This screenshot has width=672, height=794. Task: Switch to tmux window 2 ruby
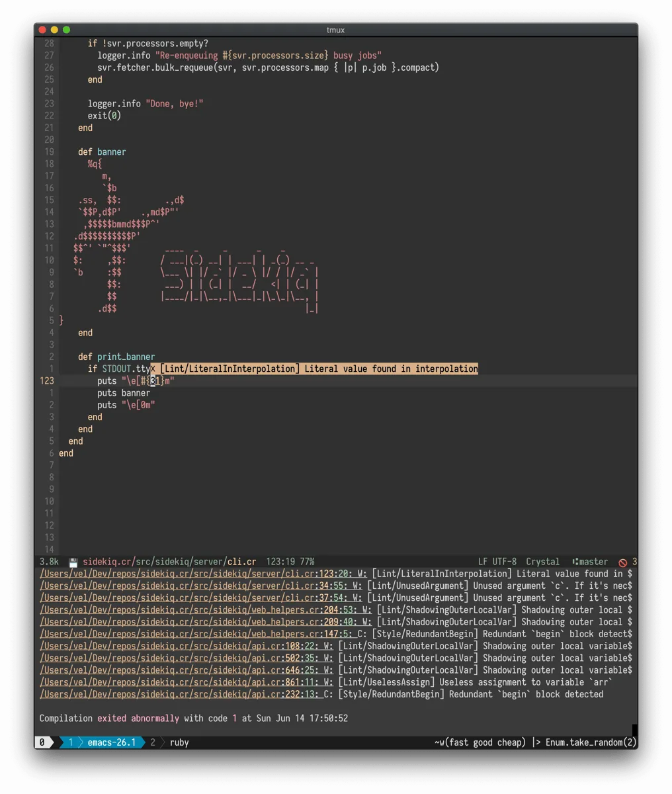(x=169, y=742)
